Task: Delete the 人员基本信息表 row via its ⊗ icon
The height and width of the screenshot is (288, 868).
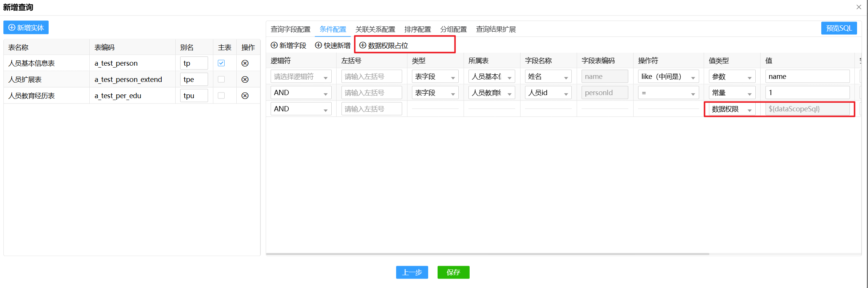Action: 245,63
